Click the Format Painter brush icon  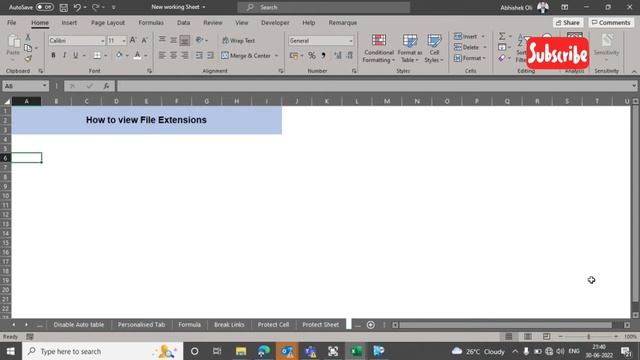[28, 58]
